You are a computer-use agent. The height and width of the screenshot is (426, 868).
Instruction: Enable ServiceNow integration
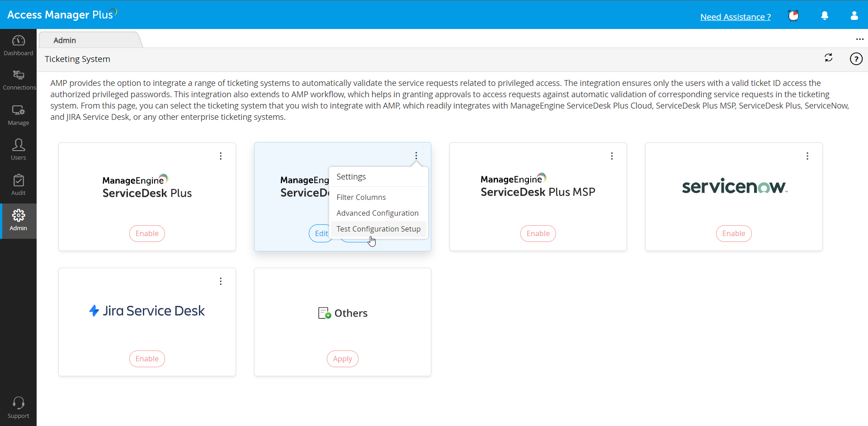(x=734, y=233)
